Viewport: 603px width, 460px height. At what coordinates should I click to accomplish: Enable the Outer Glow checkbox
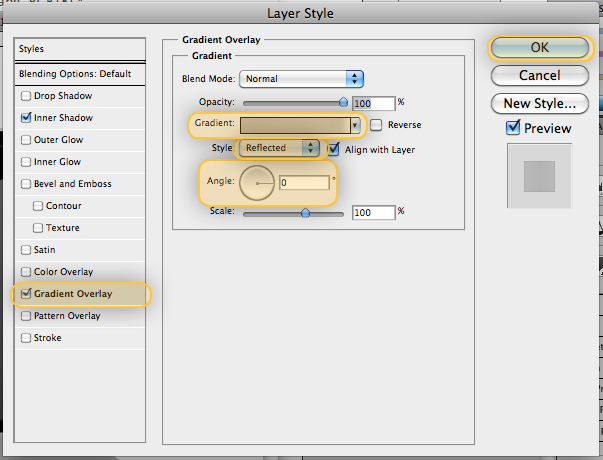26,140
